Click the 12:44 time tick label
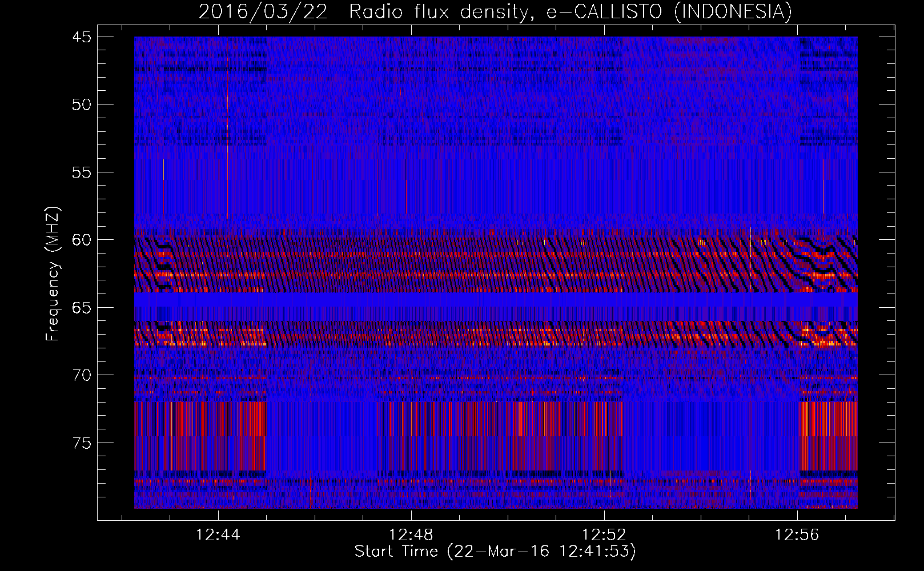This screenshot has height=571, width=924. pyautogui.click(x=218, y=535)
